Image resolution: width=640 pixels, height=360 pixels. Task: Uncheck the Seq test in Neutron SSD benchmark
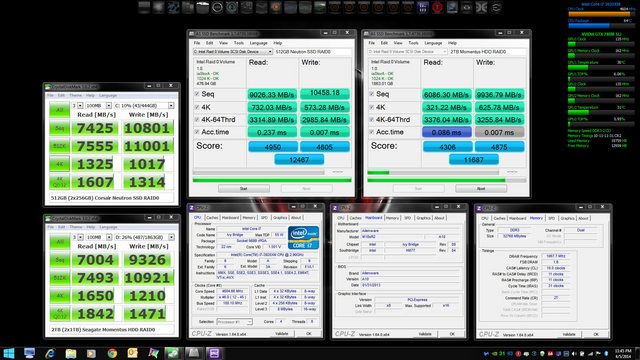pos(197,94)
